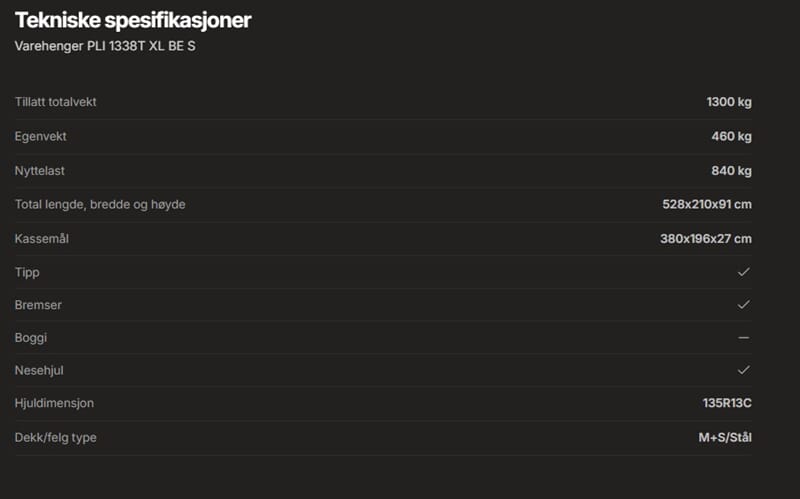
Task: Click the checkmark next to Bremser
Action: tap(743, 304)
